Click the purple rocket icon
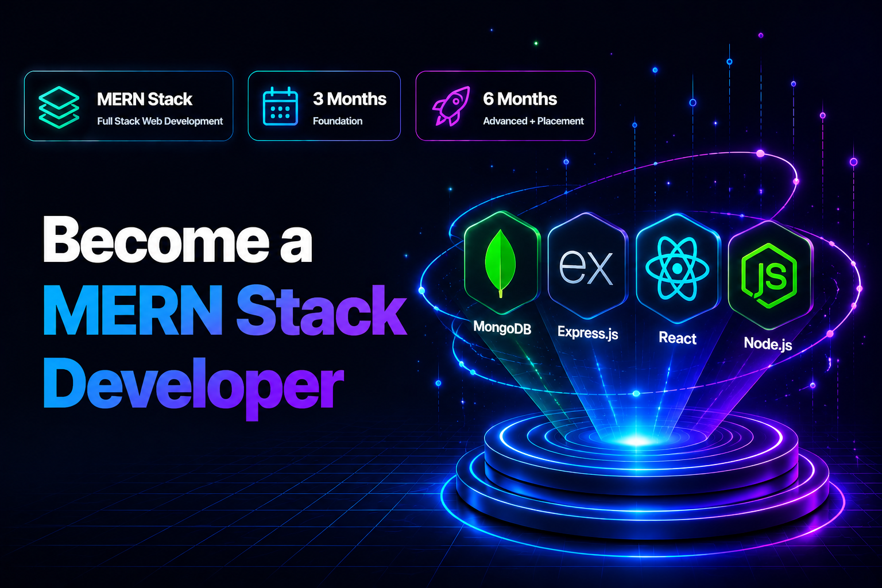Viewport: 882px width, 588px height. (451, 106)
